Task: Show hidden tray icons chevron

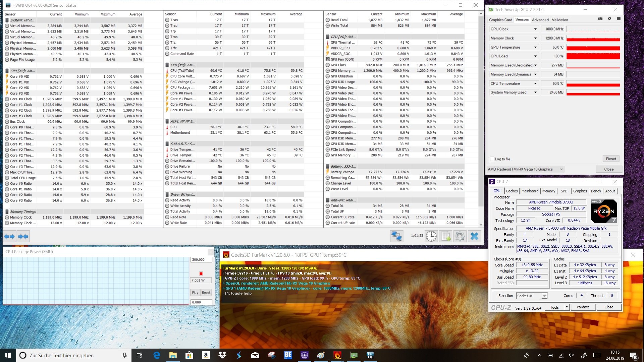Action: pyautogui.click(x=539, y=355)
